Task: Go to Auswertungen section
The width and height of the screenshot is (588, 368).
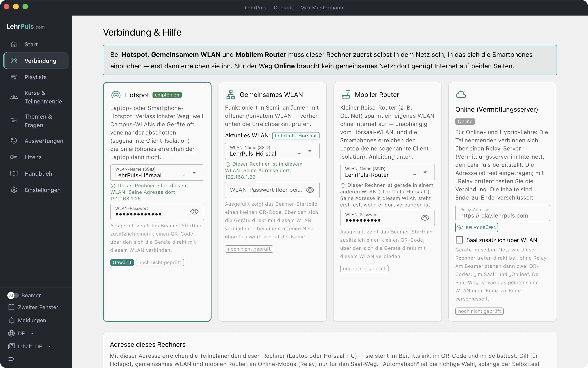Action: pyautogui.click(x=36, y=141)
